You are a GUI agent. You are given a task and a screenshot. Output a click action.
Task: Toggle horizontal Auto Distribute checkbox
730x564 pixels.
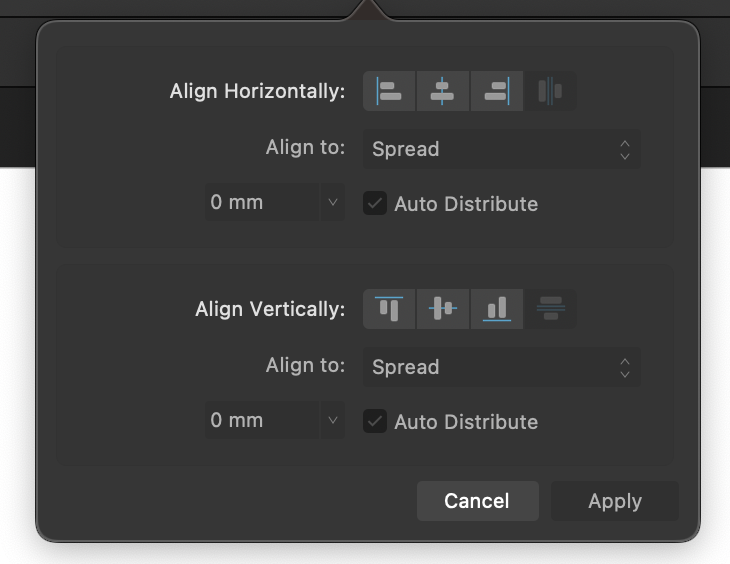(x=375, y=203)
